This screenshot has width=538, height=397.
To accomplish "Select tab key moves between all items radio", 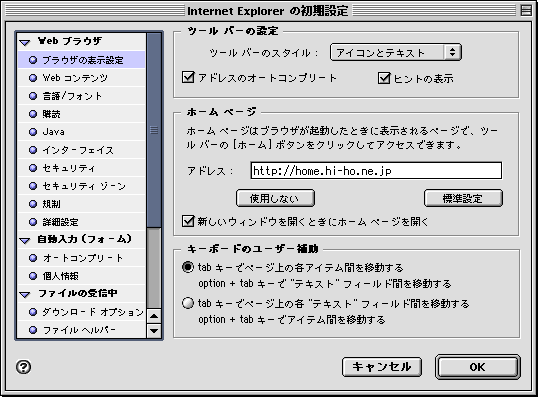I will pyautogui.click(x=188, y=267).
